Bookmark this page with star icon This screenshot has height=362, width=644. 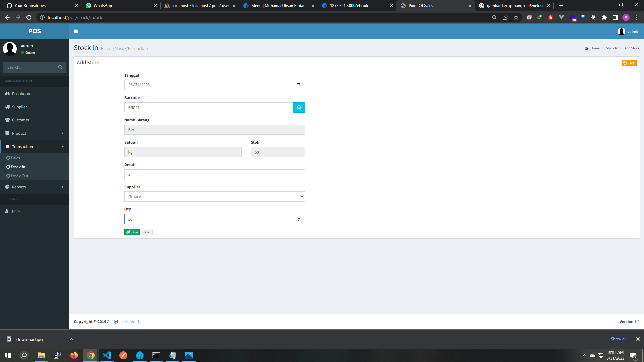tap(516, 17)
